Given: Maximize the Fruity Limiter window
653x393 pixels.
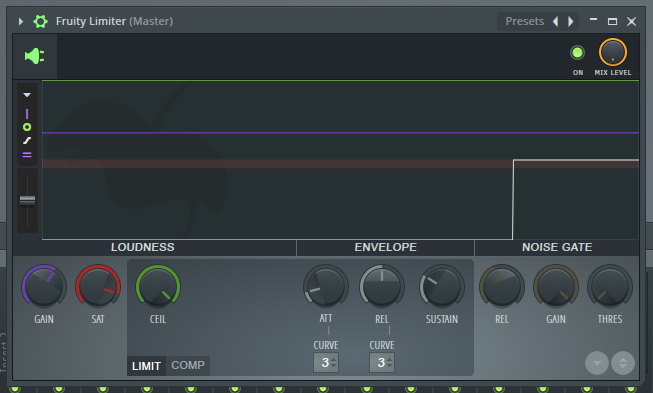Looking at the screenshot, I should click(612, 22).
